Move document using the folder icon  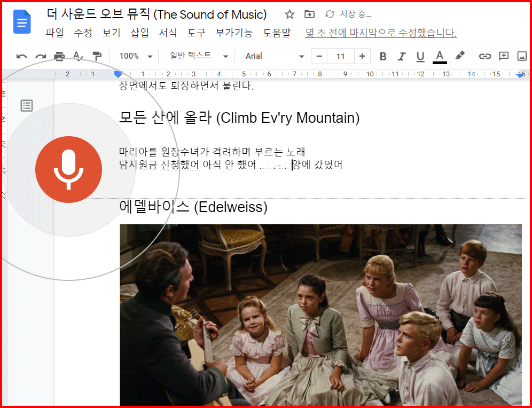309,14
